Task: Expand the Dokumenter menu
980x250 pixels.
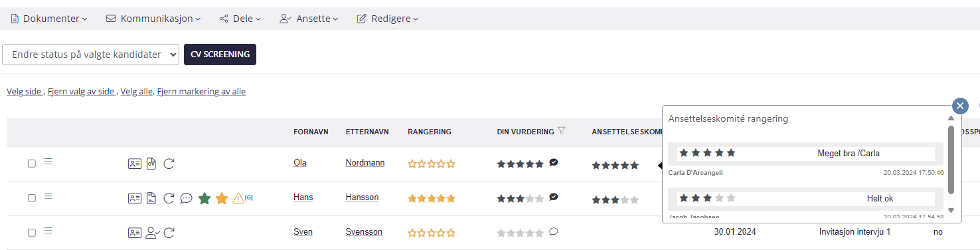Action: coord(49,19)
